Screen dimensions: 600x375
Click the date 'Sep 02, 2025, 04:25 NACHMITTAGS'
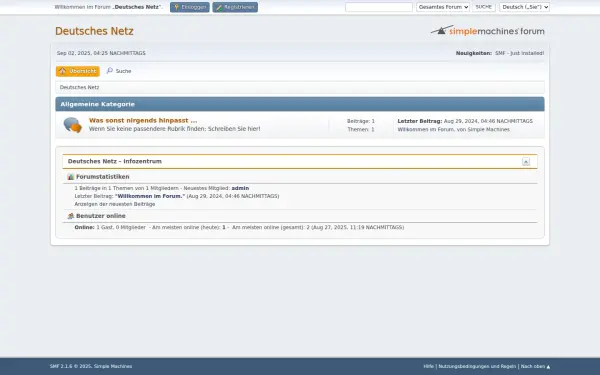101,53
